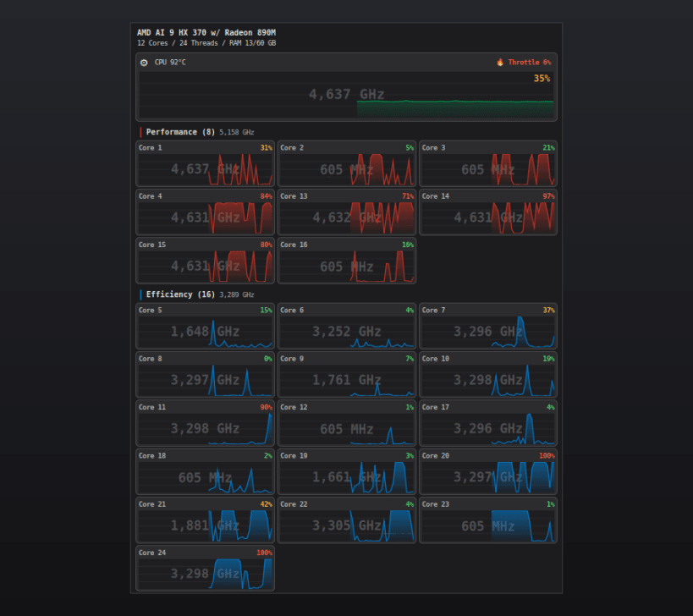The image size is (693, 616).
Task: Click the blue Efficiency section marker
Action: pos(140,294)
